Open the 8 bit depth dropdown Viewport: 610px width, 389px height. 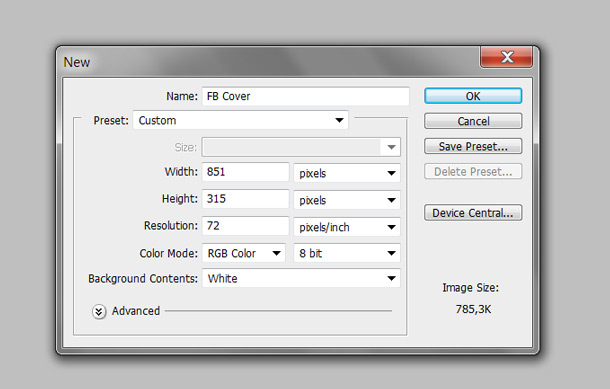(347, 253)
